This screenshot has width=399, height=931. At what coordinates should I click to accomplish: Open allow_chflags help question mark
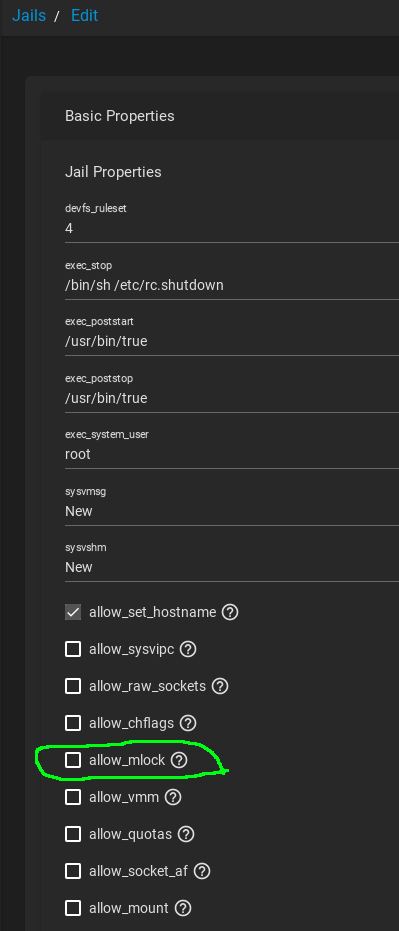(188, 723)
